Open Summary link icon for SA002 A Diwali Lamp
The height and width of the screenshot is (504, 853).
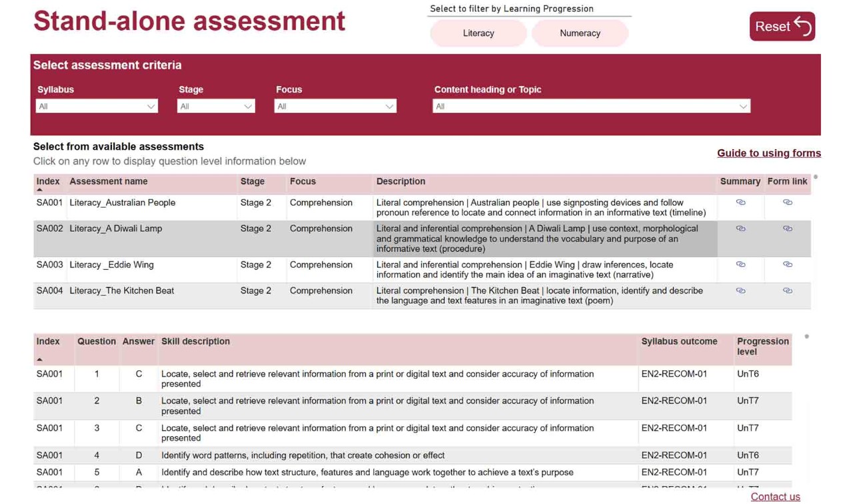click(740, 228)
